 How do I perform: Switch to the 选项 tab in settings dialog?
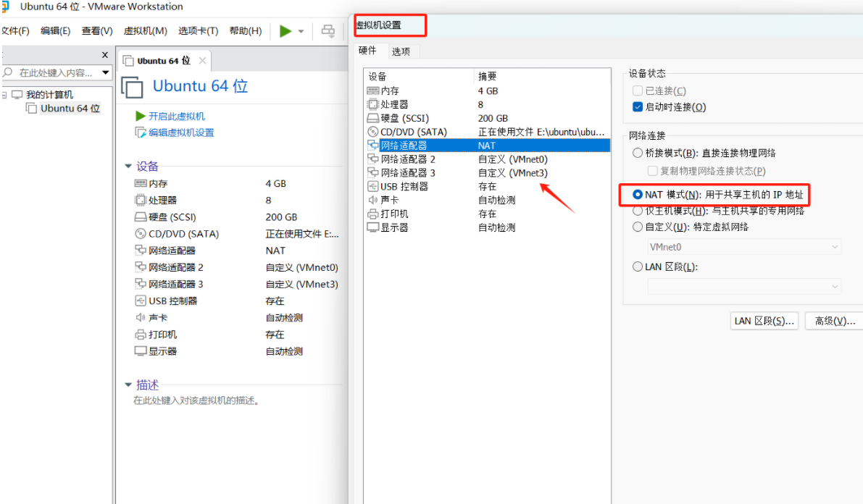(x=401, y=51)
